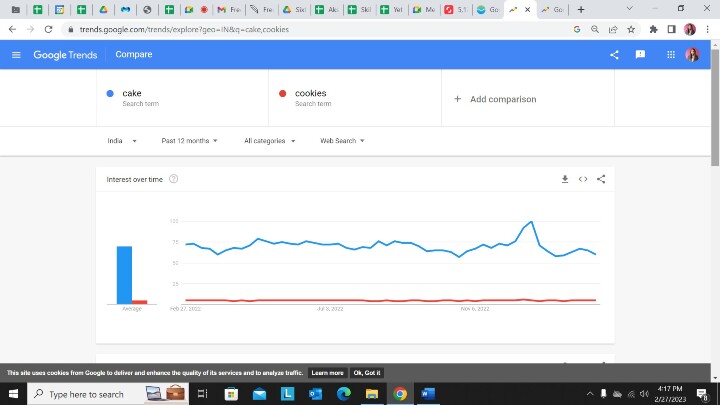Viewport: 720px width, 405px height.
Task: Click the volume icon in system tray
Action: coord(644,394)
